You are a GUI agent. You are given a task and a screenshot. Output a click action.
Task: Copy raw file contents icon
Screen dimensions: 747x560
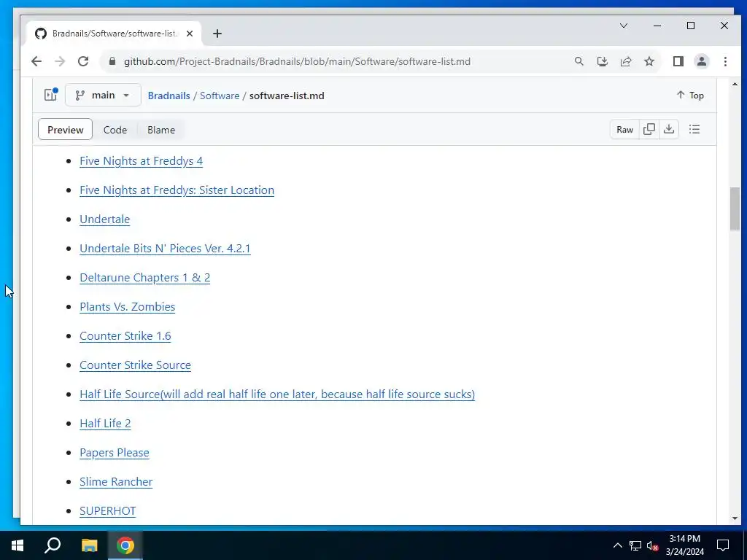pos(649,130)
